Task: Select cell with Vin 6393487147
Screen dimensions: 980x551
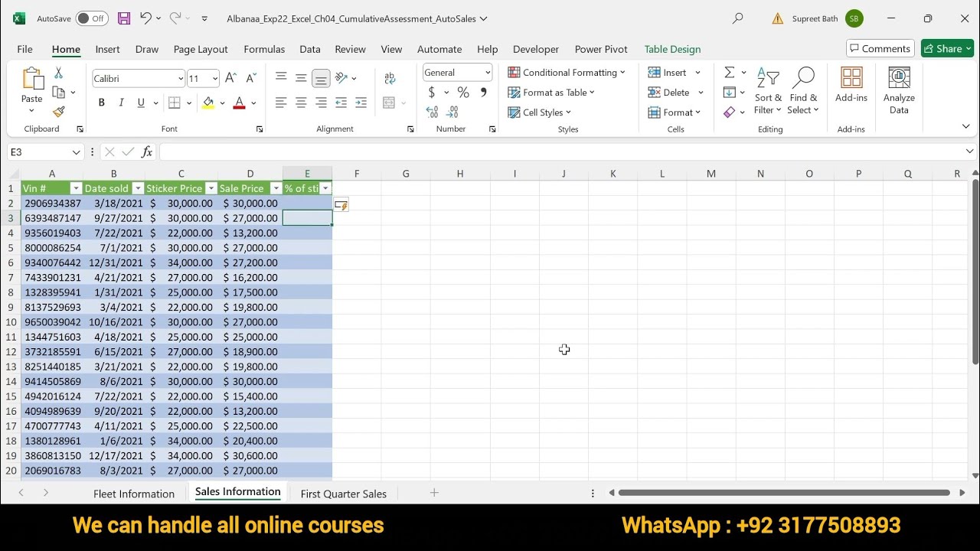Action: (52, 218)
